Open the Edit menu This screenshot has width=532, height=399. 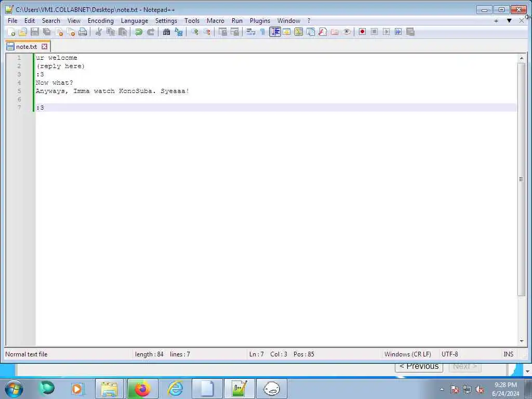(30, 21)
